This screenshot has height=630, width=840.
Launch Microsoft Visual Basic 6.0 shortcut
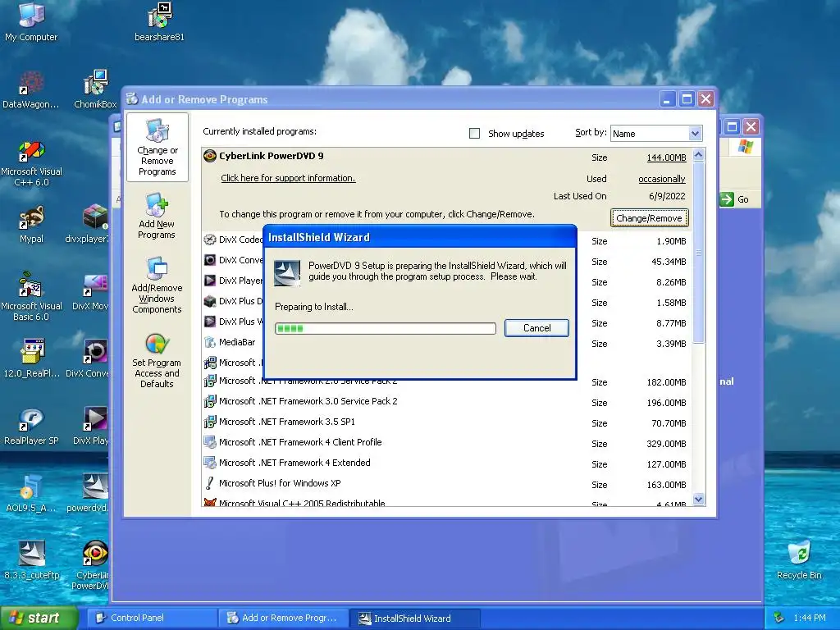31,296
